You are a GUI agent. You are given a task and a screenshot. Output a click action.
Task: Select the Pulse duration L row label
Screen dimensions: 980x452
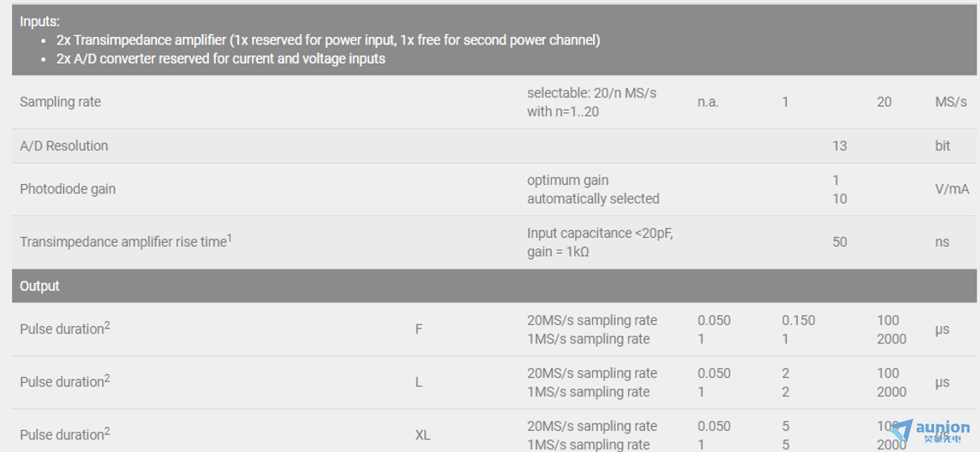coord(65,381)
